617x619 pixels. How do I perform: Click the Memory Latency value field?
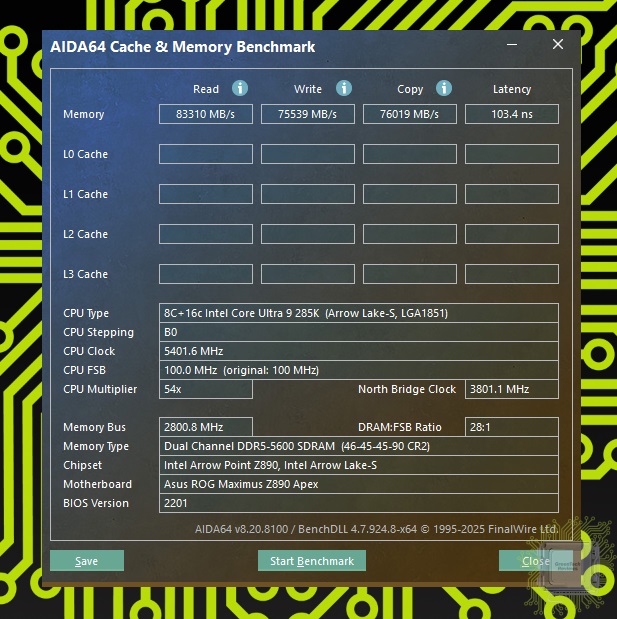tap(512, 114)
